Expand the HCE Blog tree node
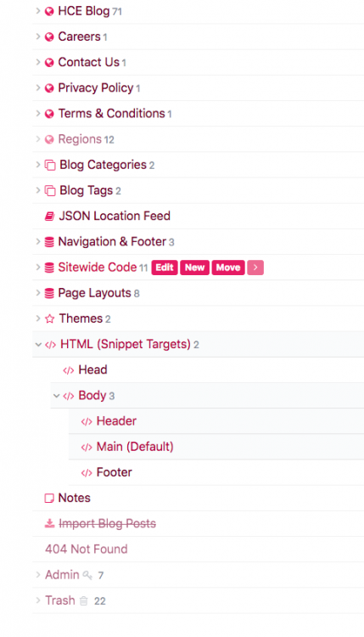The image size is (364, 637). pyautogui.click(x=37, y=11)
